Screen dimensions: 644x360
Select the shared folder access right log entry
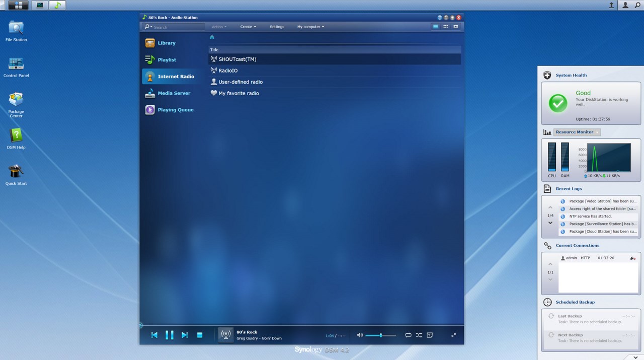tap(599, 208)
